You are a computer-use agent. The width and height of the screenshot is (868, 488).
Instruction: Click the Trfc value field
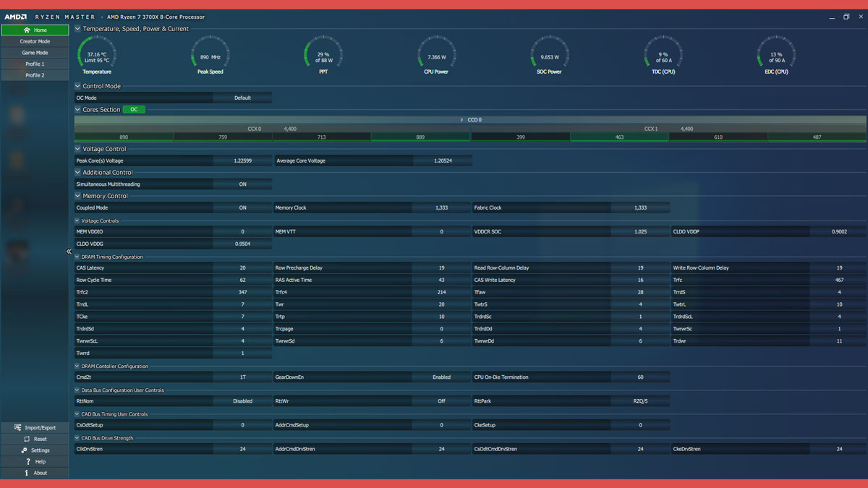(839, 280)
